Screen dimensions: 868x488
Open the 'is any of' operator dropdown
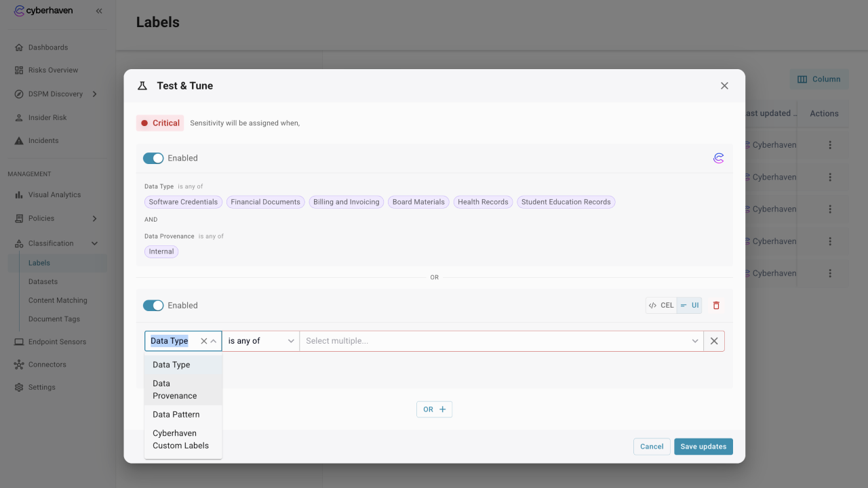click(x=261, y=341)
